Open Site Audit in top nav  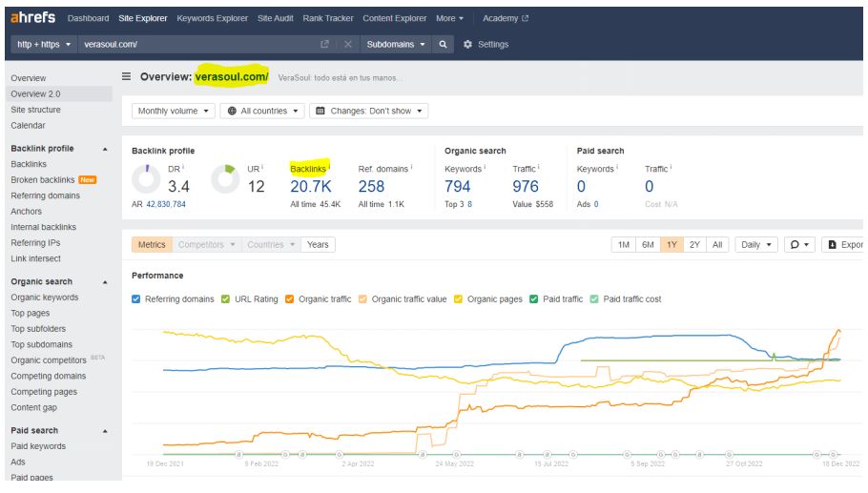coord(275,18)
